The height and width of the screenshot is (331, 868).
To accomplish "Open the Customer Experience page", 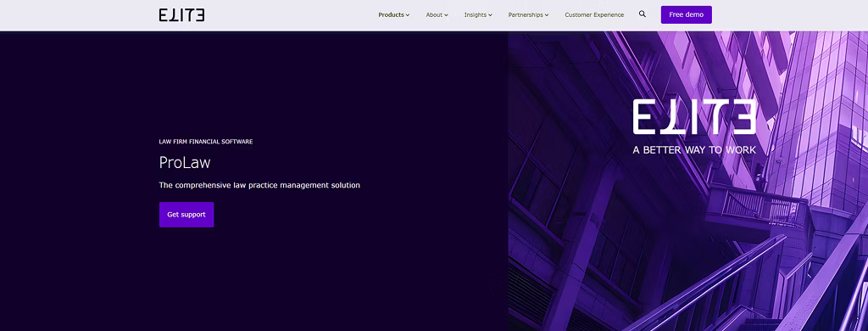I will tap(594, 15).
